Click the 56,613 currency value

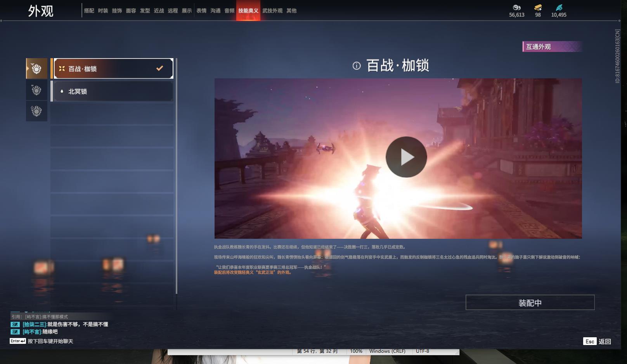(516, 15)
